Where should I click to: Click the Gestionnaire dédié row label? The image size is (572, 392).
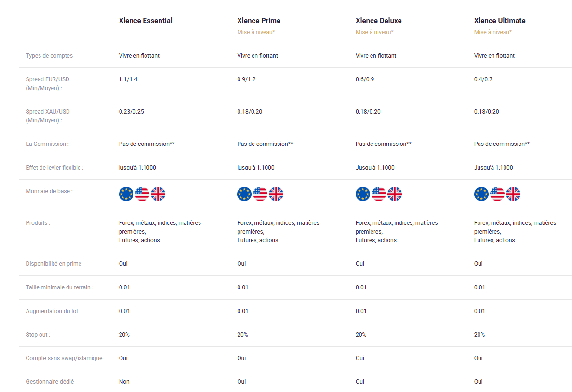[x=50, y=382]
